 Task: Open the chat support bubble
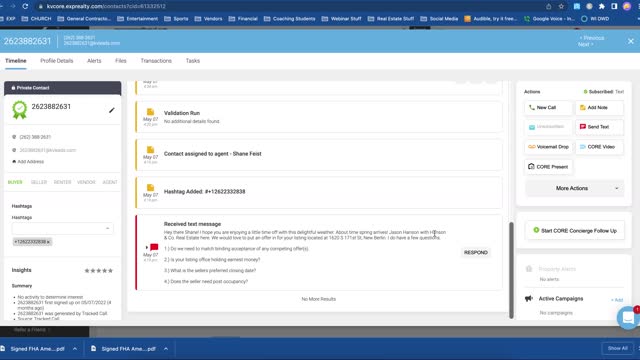[x=628, y=318]
